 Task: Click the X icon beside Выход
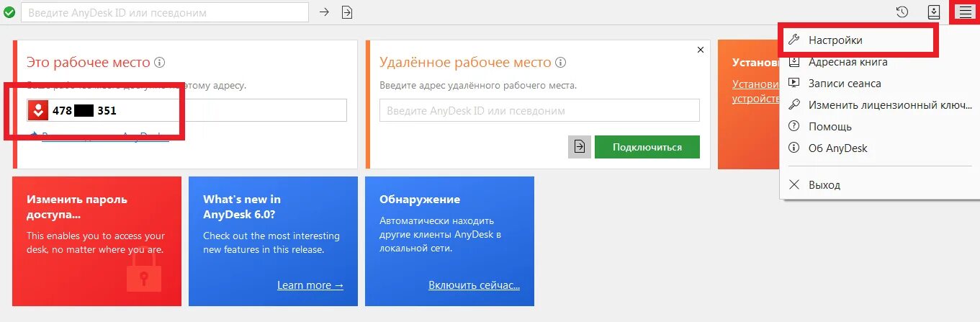point(794,185)
